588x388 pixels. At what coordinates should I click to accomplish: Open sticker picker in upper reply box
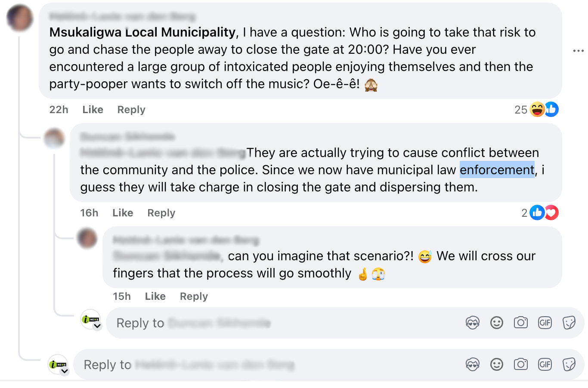pos(569,323)
